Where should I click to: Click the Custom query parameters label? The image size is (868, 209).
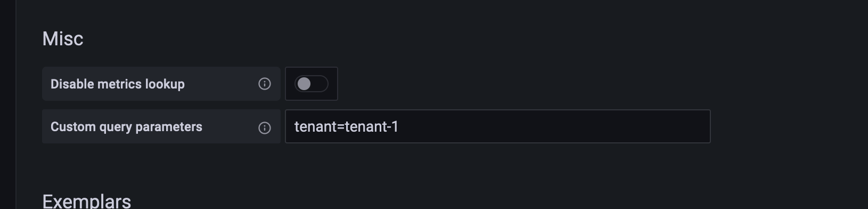(x=126, y=127)
